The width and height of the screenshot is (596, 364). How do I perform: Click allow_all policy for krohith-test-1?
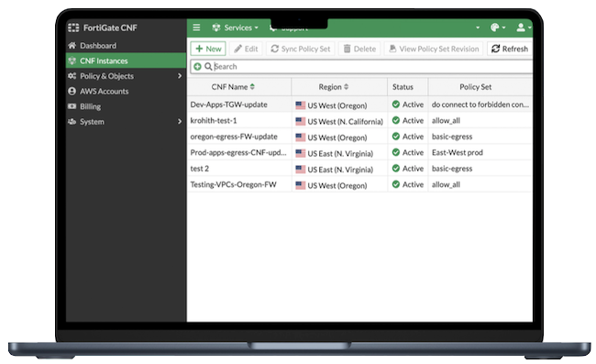pyautogui.click(x=446, y=120)
